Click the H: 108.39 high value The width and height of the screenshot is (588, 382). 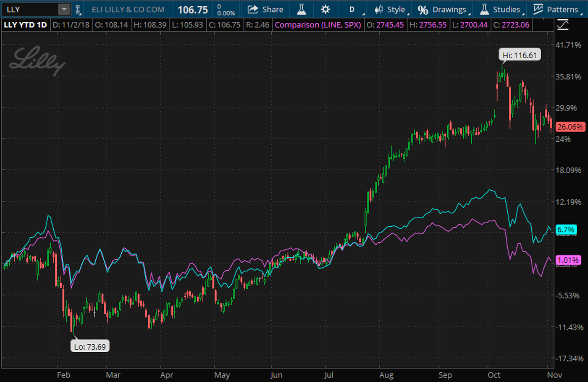(150, 25)
